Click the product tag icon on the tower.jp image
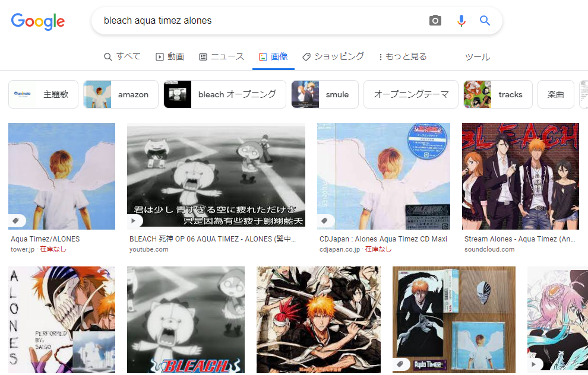Image resolution: width=588 pixels, height=375 pixels. tap(15, 221)
